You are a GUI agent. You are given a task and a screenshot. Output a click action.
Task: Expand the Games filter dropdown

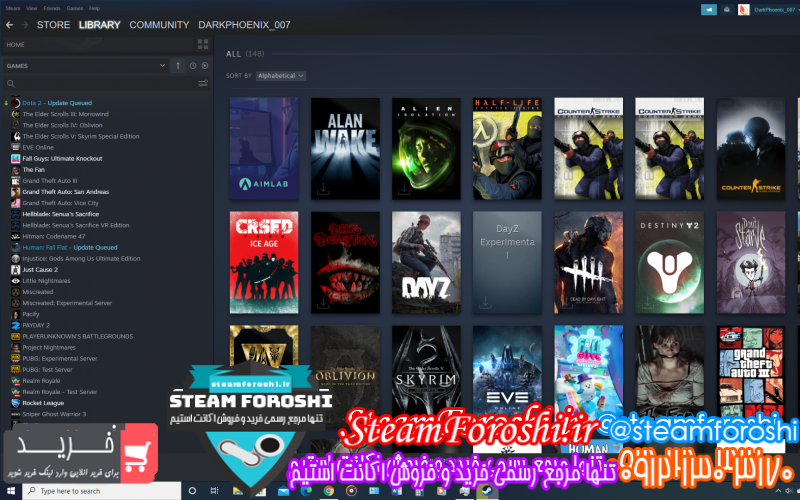point(162,66)
